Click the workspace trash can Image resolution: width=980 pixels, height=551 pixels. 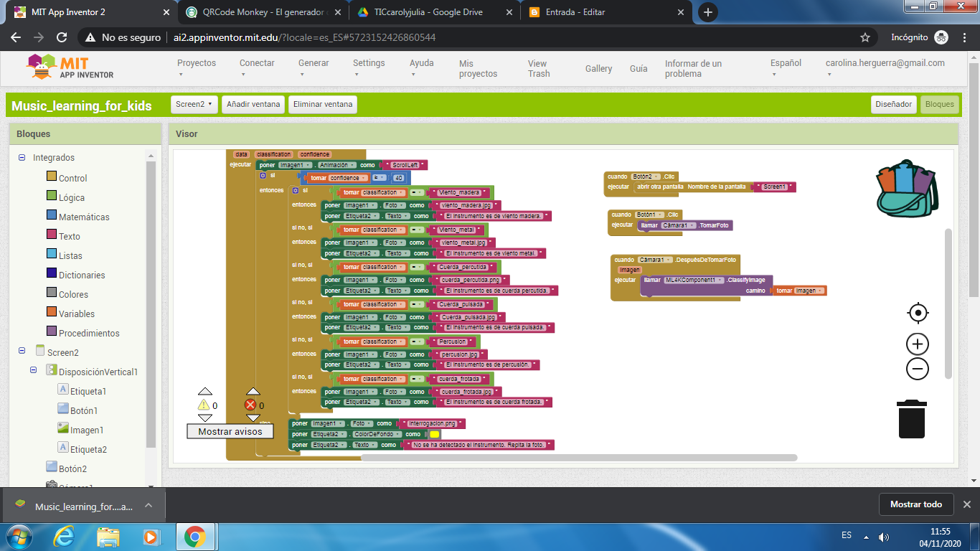[912, 419]
